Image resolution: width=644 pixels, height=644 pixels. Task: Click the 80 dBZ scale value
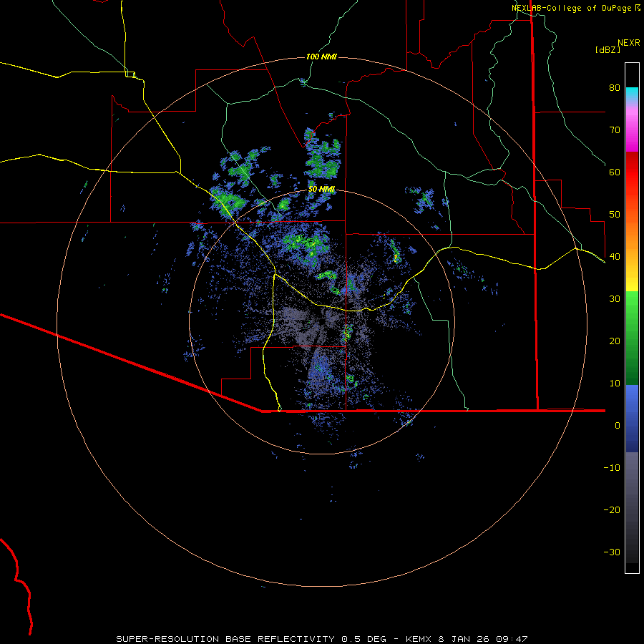point(615,88)
